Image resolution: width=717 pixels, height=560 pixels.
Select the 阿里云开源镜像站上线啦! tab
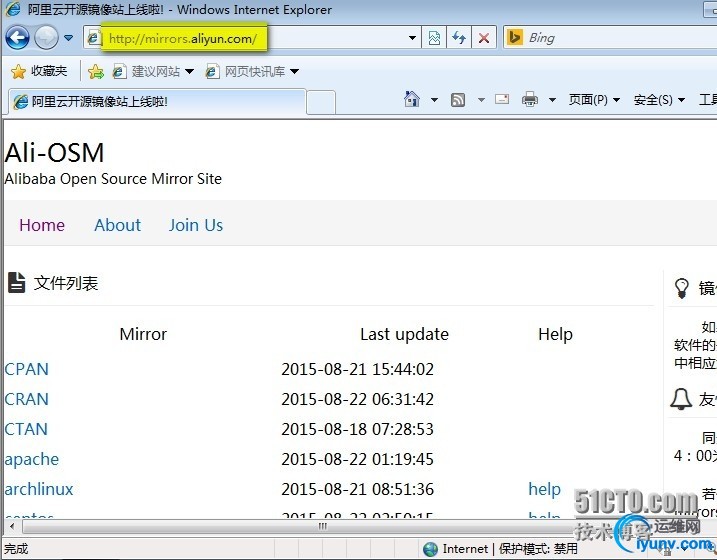point(157,101)
